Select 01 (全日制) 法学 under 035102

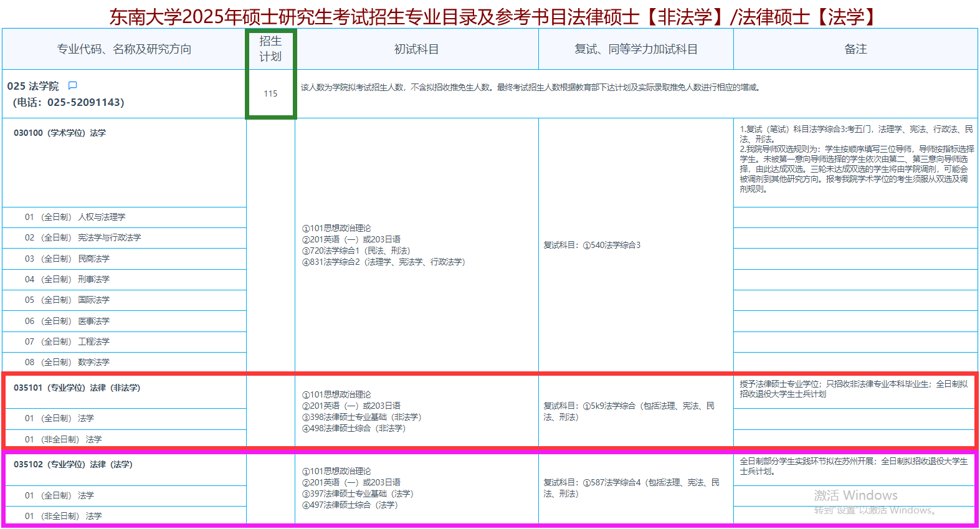click(x=59, y=495)
